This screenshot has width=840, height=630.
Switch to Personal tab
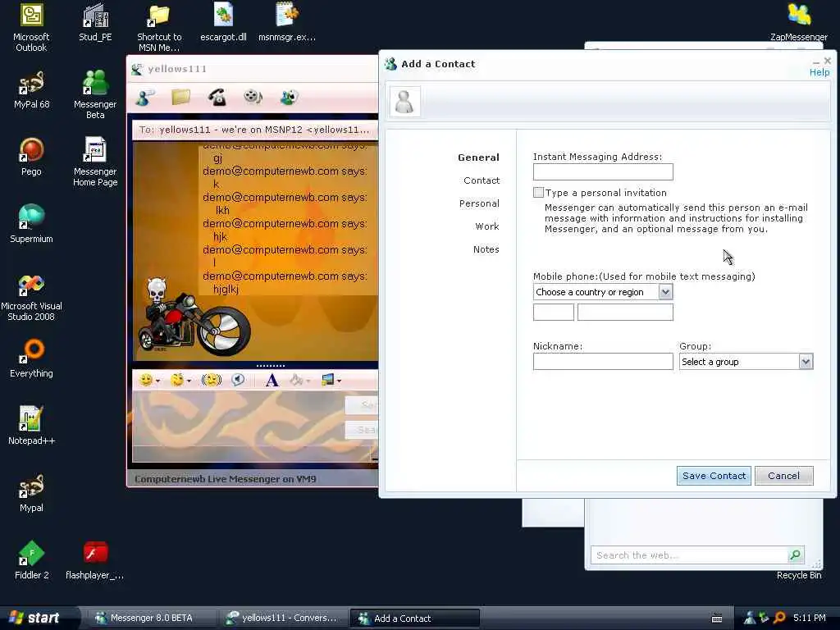479,203
